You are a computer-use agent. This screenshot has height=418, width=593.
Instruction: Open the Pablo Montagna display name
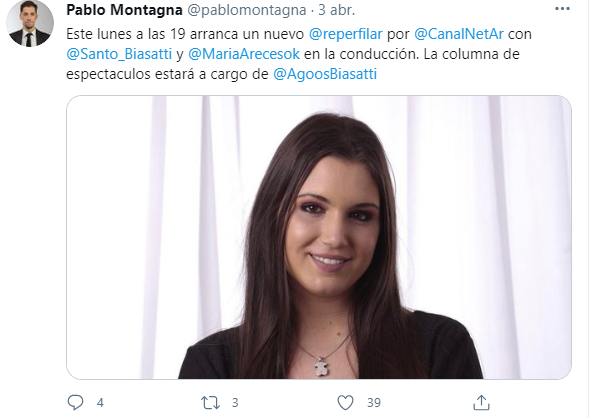(124, 10)
